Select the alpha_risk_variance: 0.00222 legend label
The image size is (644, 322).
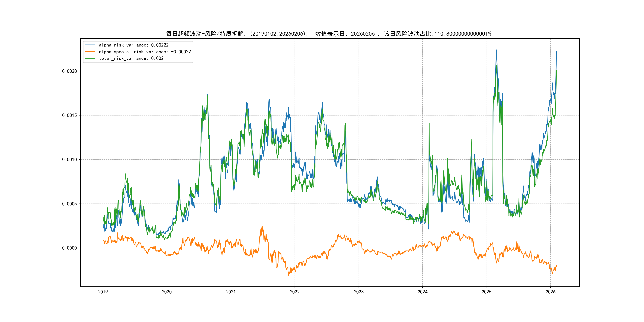(x=134, y=45)
